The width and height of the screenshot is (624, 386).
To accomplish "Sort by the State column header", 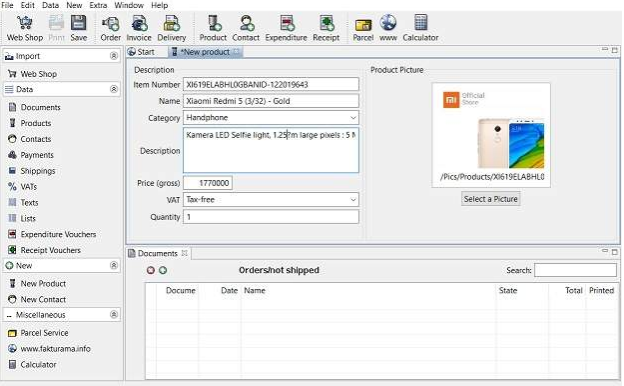I will (522, 290).
